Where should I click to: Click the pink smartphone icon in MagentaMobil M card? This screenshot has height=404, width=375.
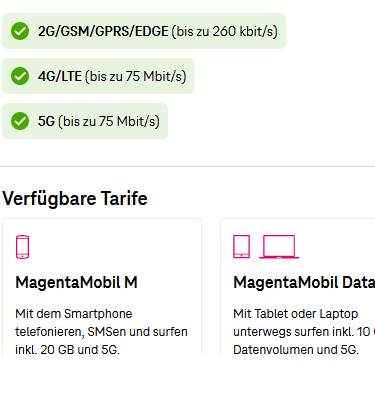pyautogui.click(x=23, y=247)
